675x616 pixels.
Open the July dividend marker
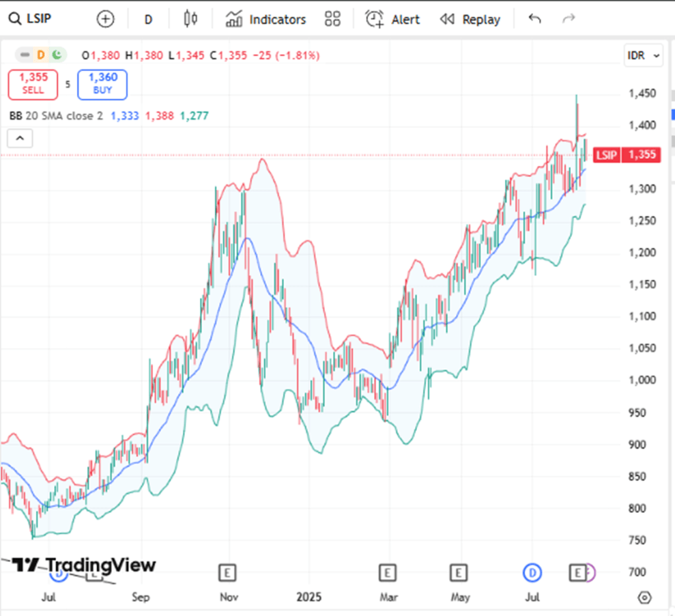click(x=532, y=572)
